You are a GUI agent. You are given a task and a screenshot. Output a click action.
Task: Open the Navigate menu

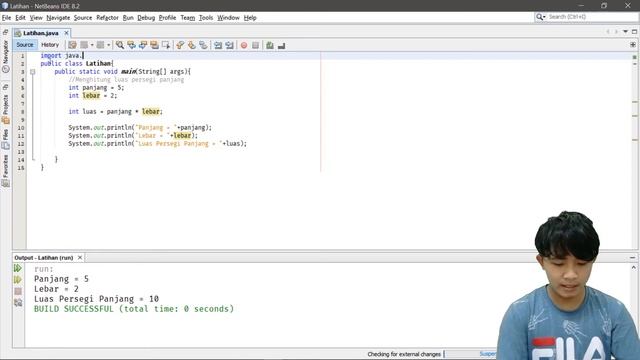[x=58, y=18]
